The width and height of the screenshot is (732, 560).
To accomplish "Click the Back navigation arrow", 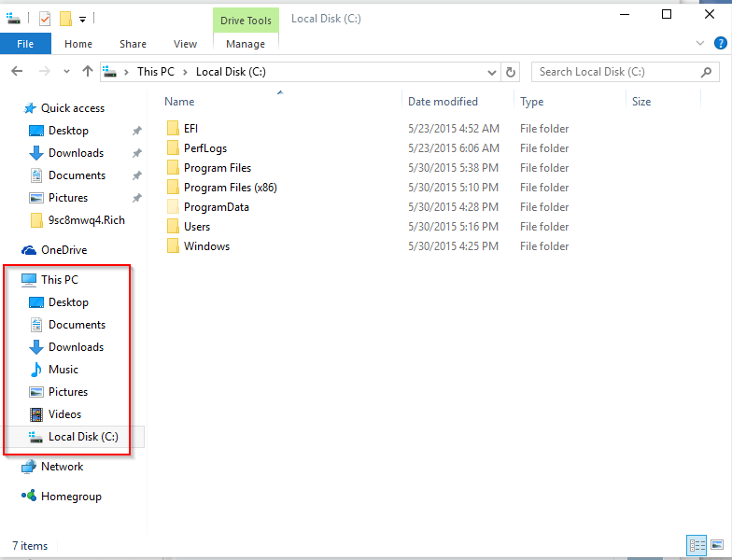I will pos(17,72).
